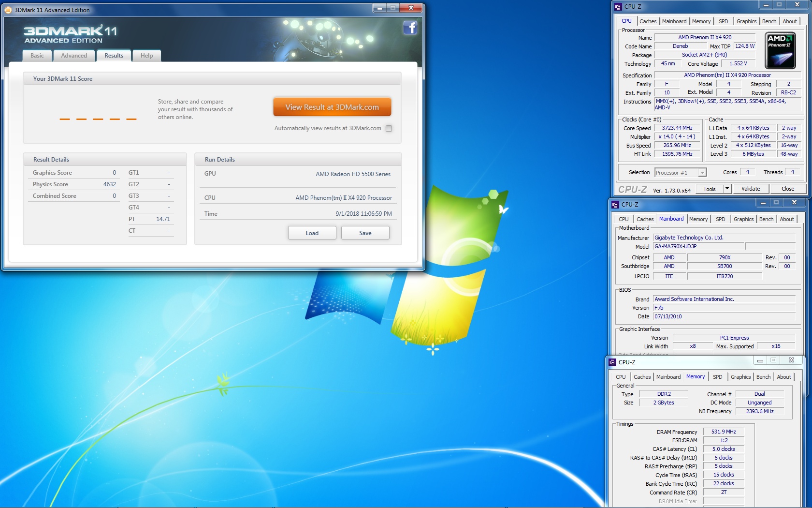The height and width of the screenshot is (508, 812).
Task: Click the AMD Radeon HD 5500 Series text
Action: (x=353, y=174)
